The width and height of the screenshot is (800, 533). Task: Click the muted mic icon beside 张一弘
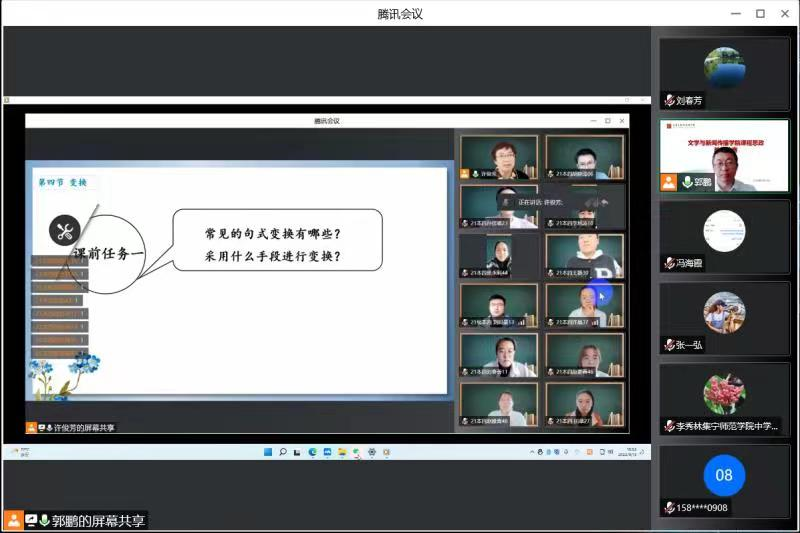click(x=669, y=345)
